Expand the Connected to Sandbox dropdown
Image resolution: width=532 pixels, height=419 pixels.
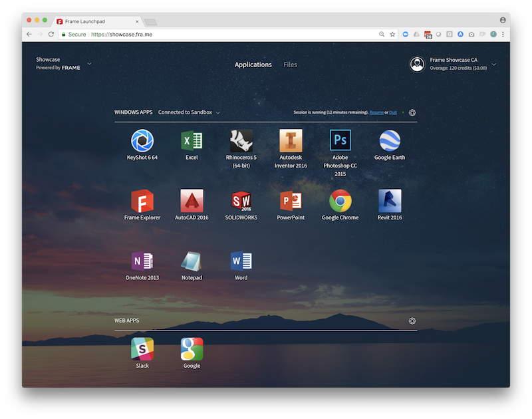[218, 112]
